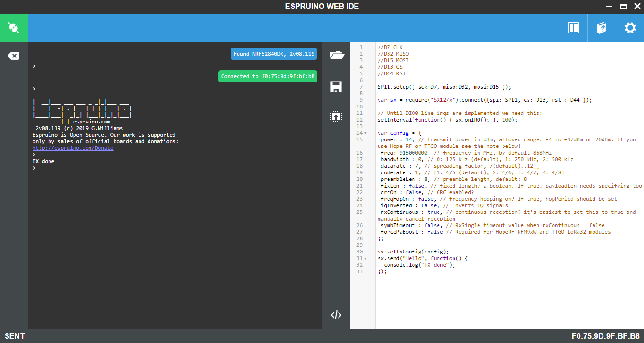Click the F0:75:9D:9F:BF:B8 address in status bar
Viewport: 644px width, 343px height.
[606, 336]
